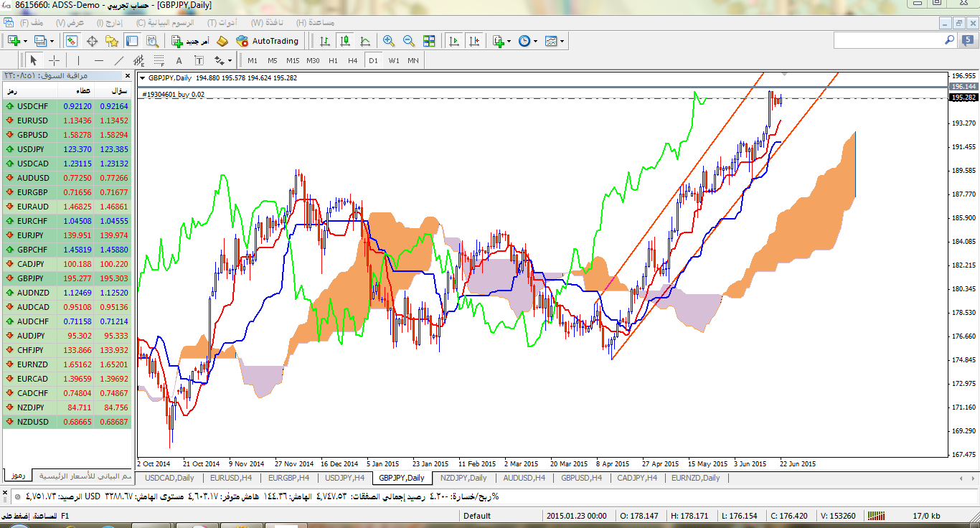Open the Tools (T) menu

pyautogui.click(x=222, y=22)
